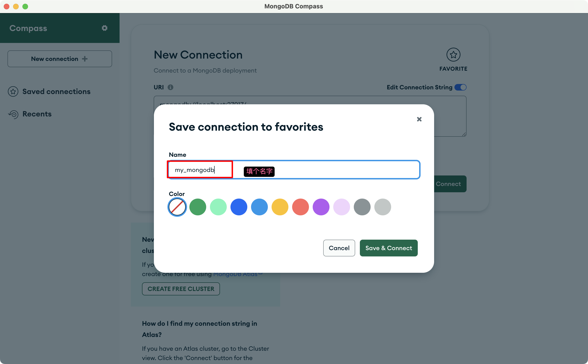588x364 pixels.
Task: Click the Favorite star icon
Action: click(453, 55)
